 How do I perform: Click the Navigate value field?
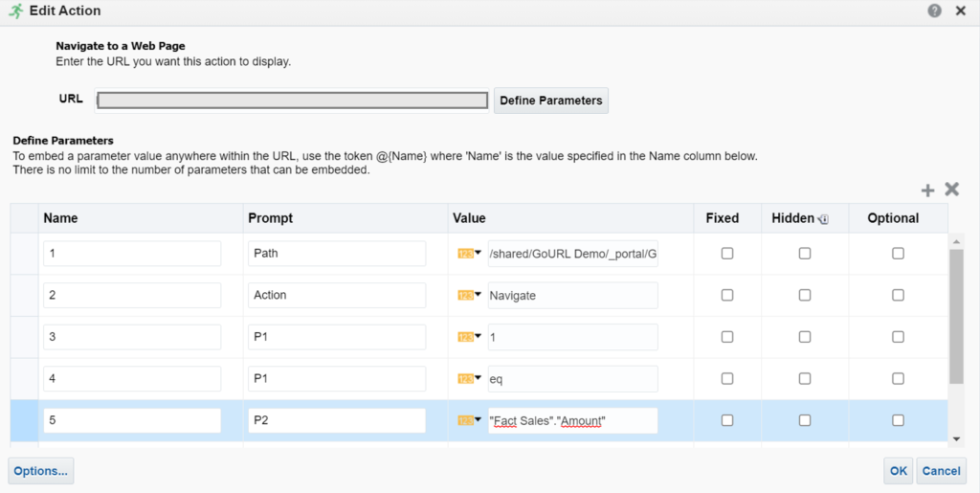tap(573, 296)
